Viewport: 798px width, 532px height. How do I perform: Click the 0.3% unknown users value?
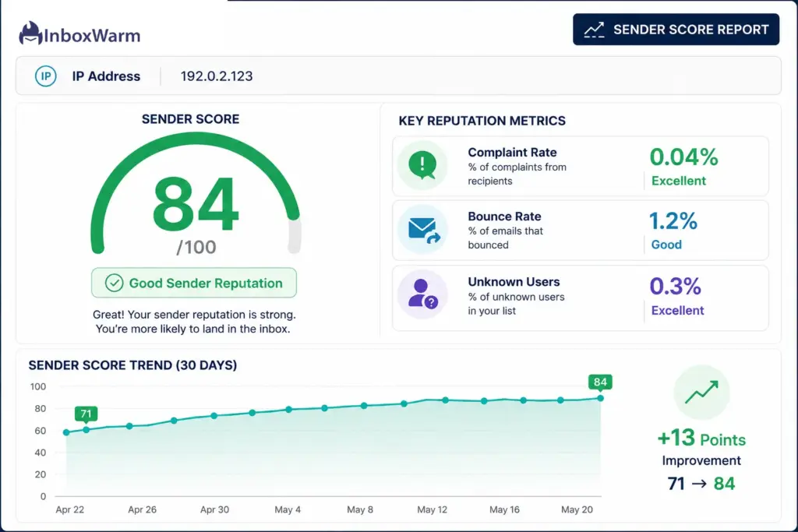676,287
